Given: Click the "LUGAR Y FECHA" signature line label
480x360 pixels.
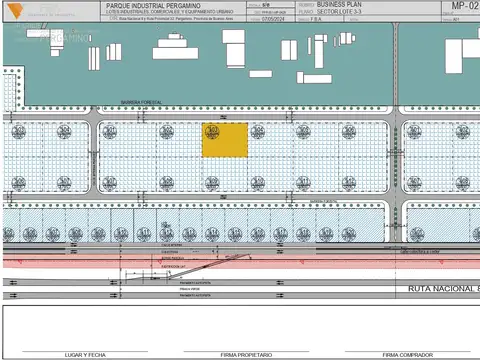Looking at the screenshot, I should tap(85, 355).
